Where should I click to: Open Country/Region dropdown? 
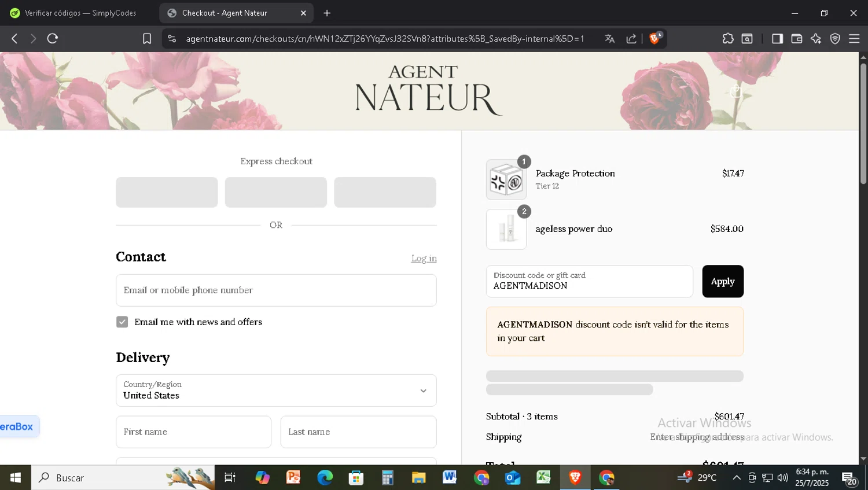click(x=276, y=390)
